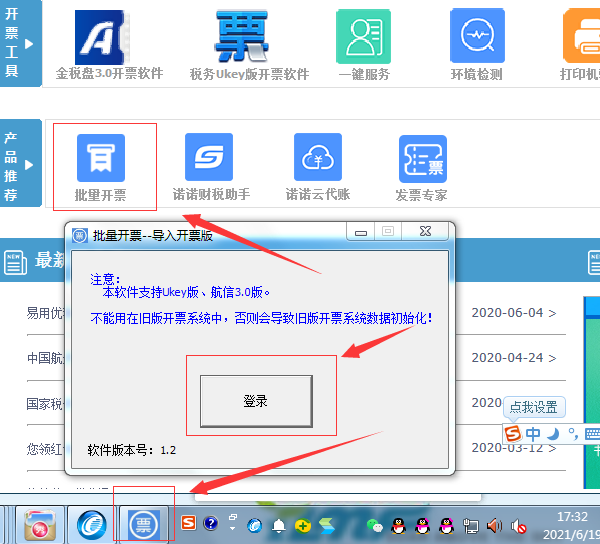Viewport: 600px width, 544px height.
Task: Launch 诺诺财税助手 icon
Action: [x=209, y=157]
